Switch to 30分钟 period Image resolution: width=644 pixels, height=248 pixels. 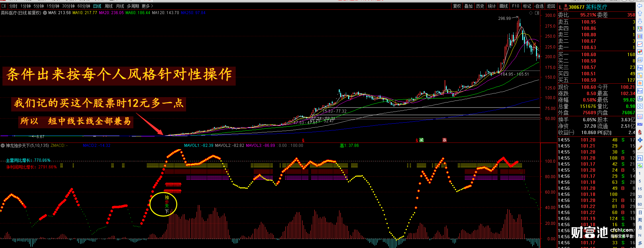tap(68, 6)
